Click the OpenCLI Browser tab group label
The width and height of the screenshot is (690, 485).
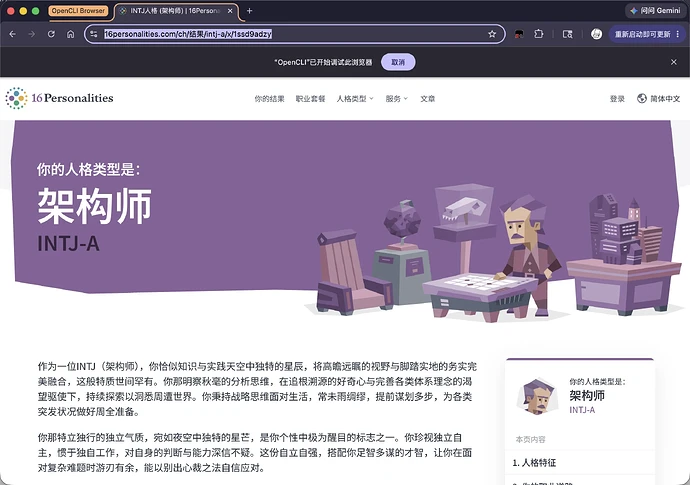78,11
